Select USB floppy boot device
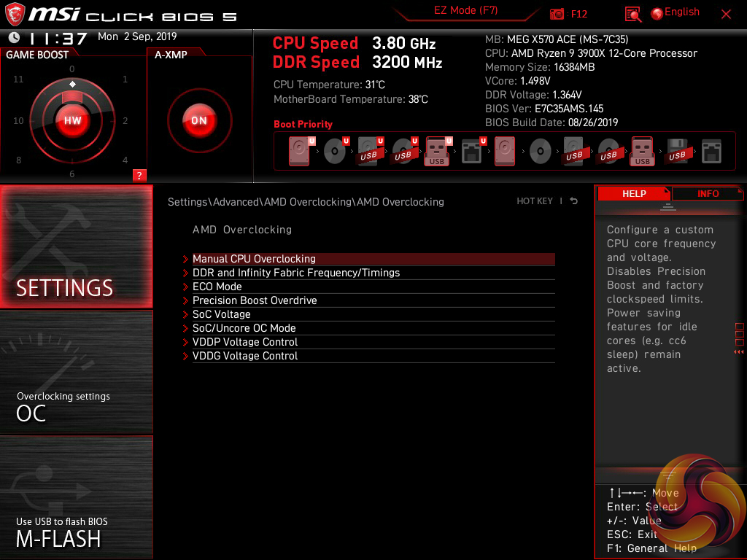The height and width of the screenshot is (560, 747). (x=677, y=151)
